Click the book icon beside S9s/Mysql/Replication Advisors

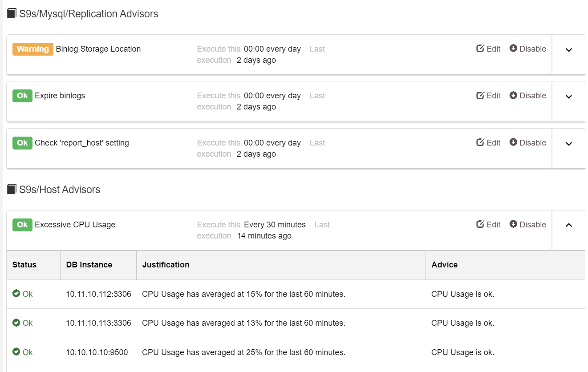tap(12, 14)
